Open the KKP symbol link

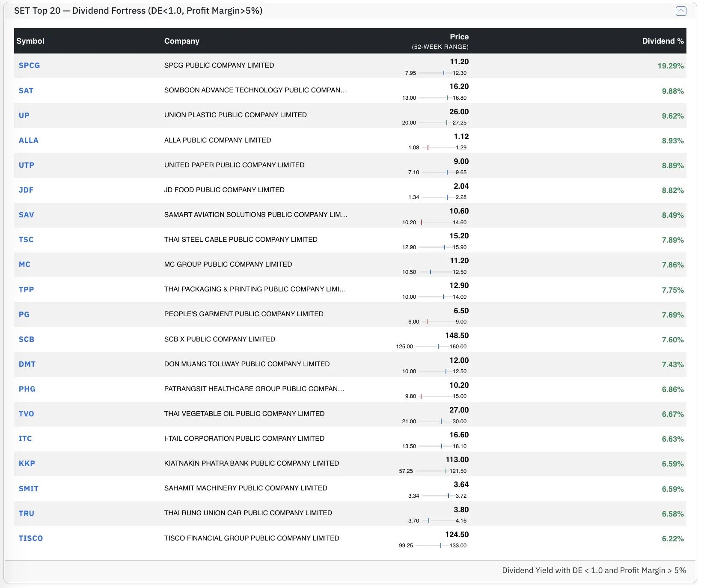(27, 463)
